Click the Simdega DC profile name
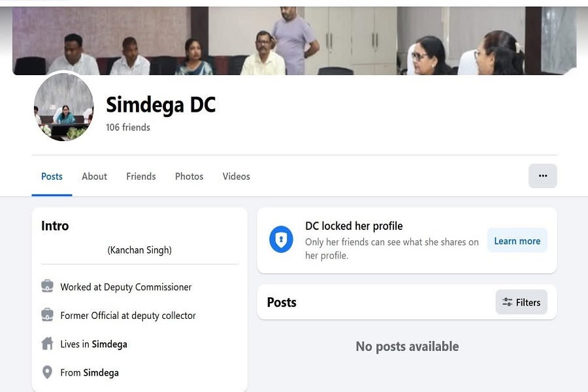588x392 pixels. click(161, 105)
